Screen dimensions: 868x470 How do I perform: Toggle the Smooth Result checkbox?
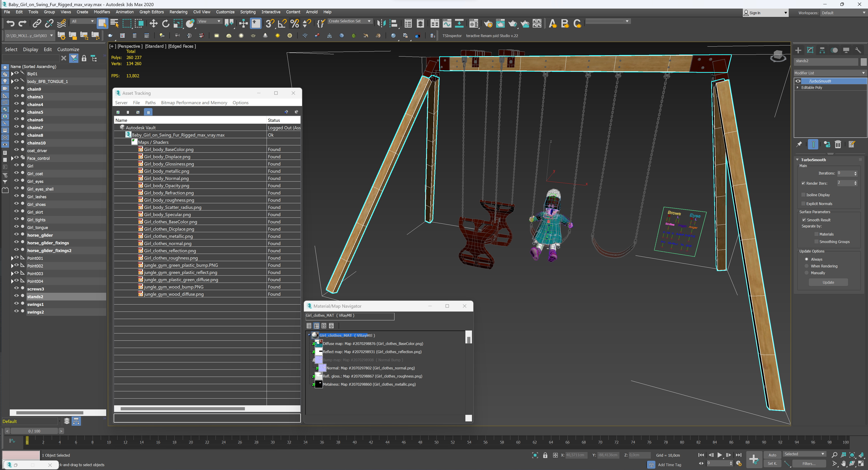click(x=804, y=220)
